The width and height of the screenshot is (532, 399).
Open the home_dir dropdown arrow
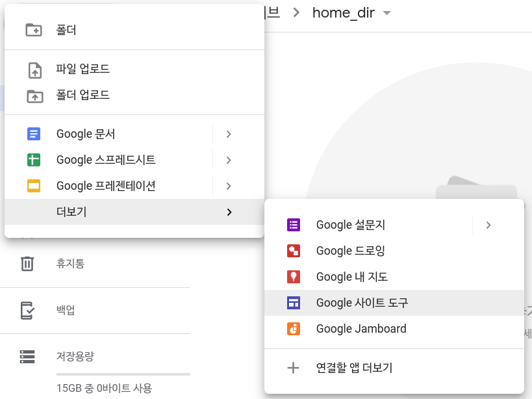386,13
